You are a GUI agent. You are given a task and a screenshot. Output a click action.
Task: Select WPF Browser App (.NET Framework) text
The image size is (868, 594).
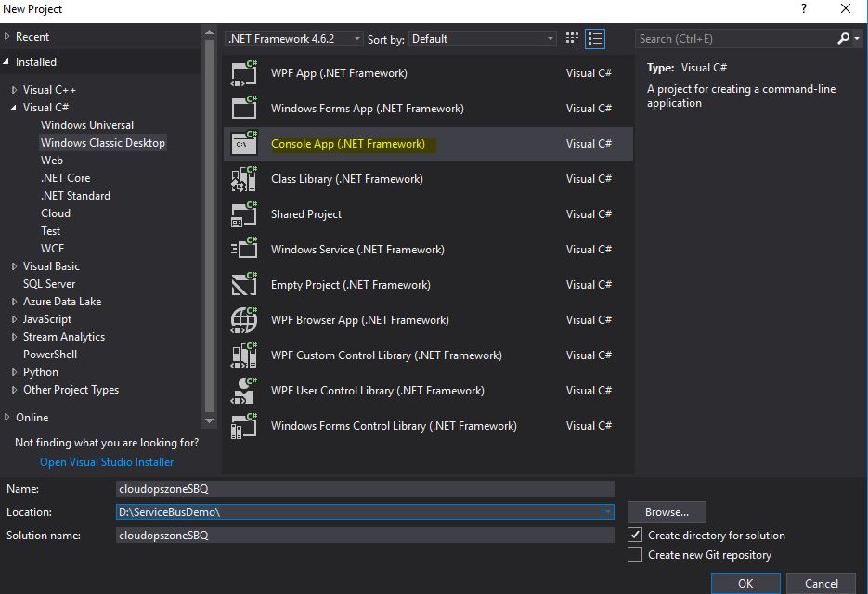pos(360,320)
